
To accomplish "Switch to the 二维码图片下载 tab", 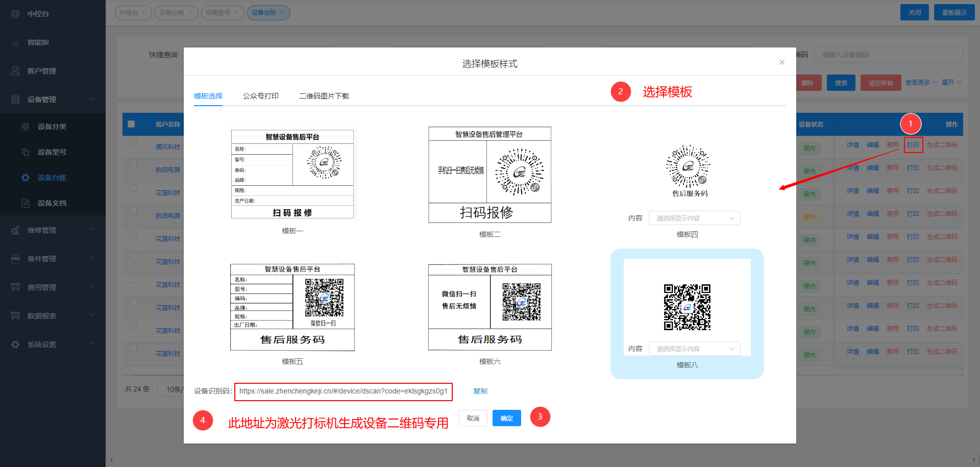I will (x=324, y=96).
